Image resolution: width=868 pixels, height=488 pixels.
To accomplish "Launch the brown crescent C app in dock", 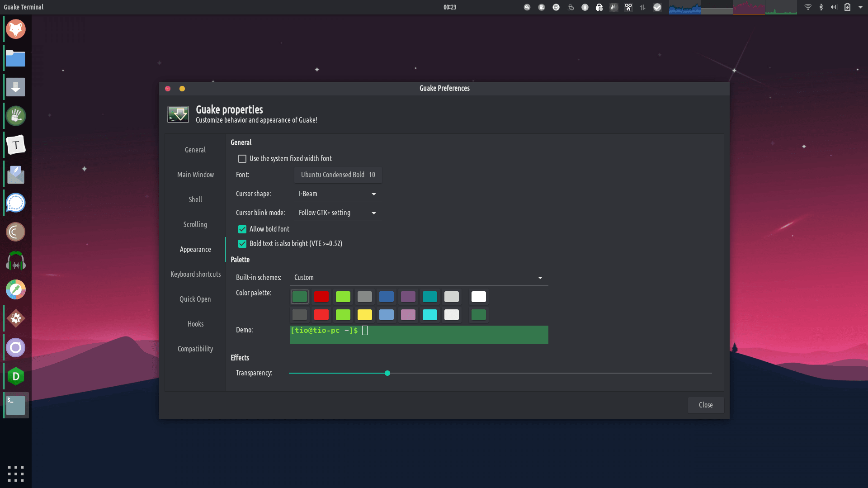I will pos(16,232).
